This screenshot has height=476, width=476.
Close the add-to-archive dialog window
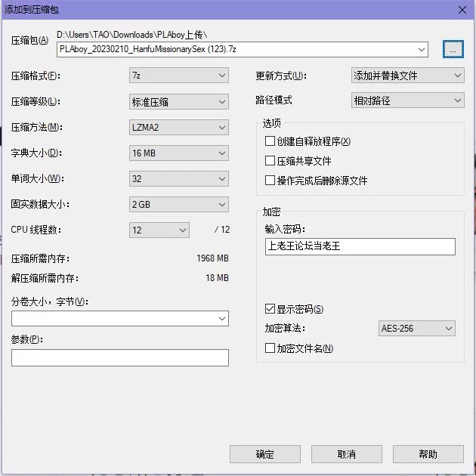(x=462, y=9)
